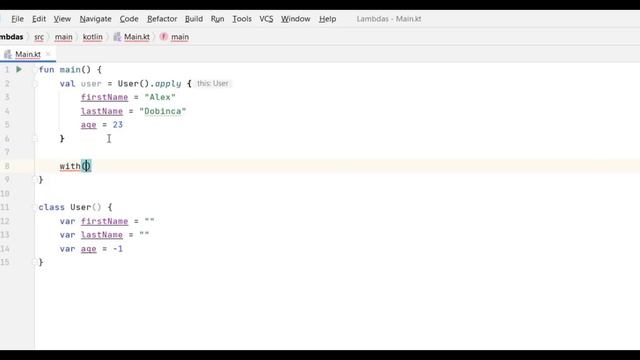Click the number 23 on line 5
640x360 pixels.
coord(118,125)
